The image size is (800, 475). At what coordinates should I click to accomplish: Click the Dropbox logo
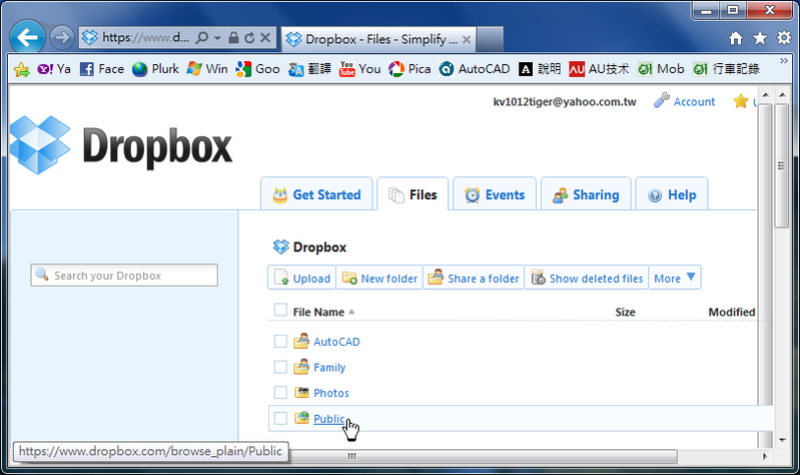pyautogui.click(x=121, y=146)
